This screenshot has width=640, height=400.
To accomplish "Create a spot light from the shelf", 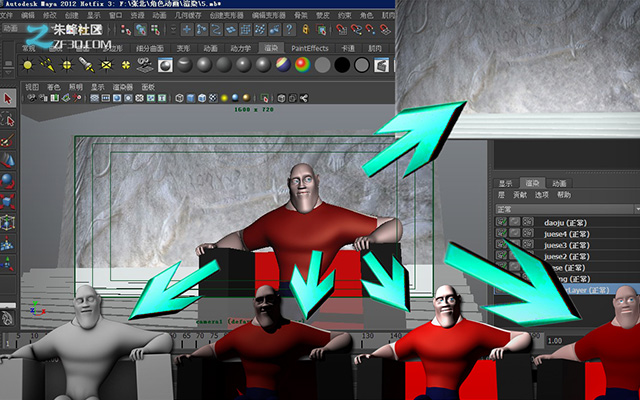I will (86, 65).
